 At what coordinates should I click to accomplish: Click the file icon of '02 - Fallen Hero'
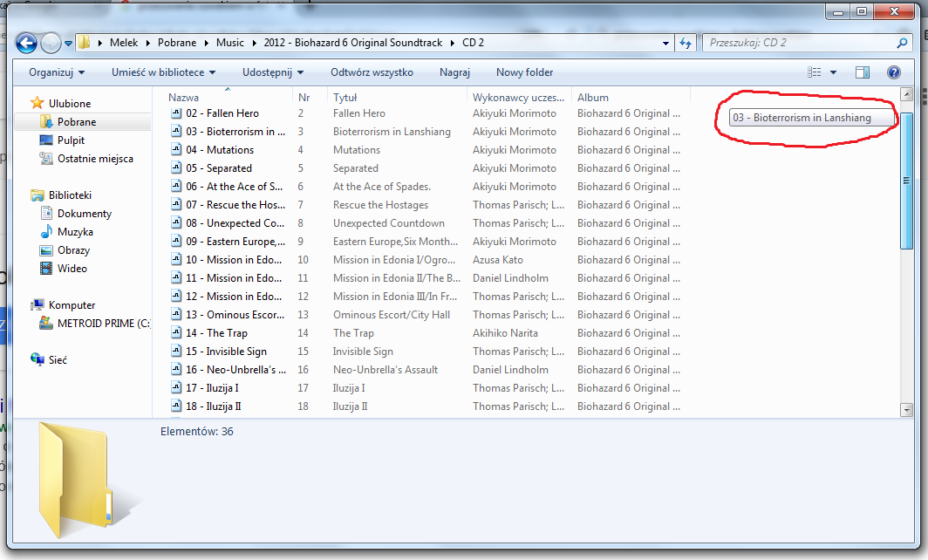pyautogui.click(x=176, y=113)
